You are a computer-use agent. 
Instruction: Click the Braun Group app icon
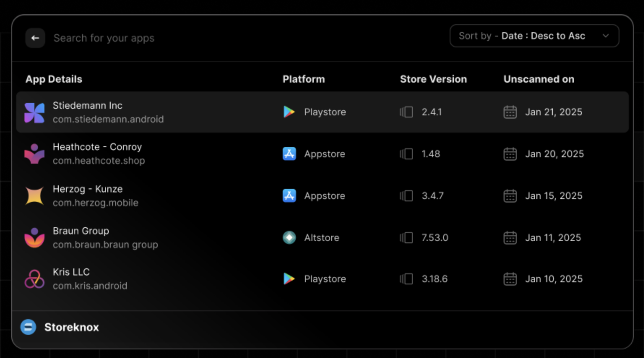pos(34,238)
